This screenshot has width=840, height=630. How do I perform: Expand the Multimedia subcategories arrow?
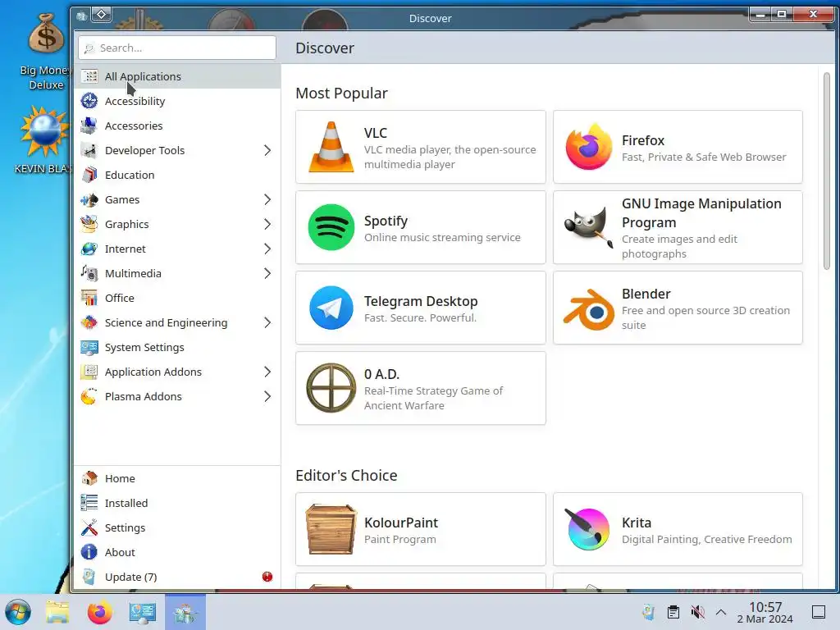click(x=267, y=273)
